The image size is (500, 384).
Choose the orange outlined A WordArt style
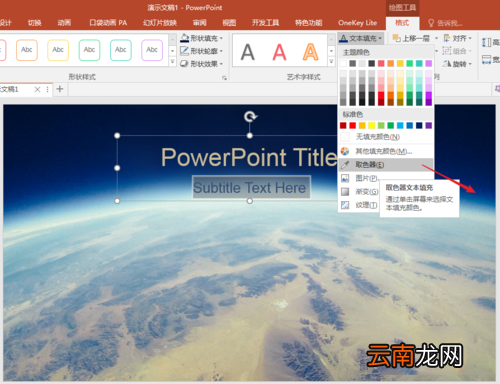[310, 52]
